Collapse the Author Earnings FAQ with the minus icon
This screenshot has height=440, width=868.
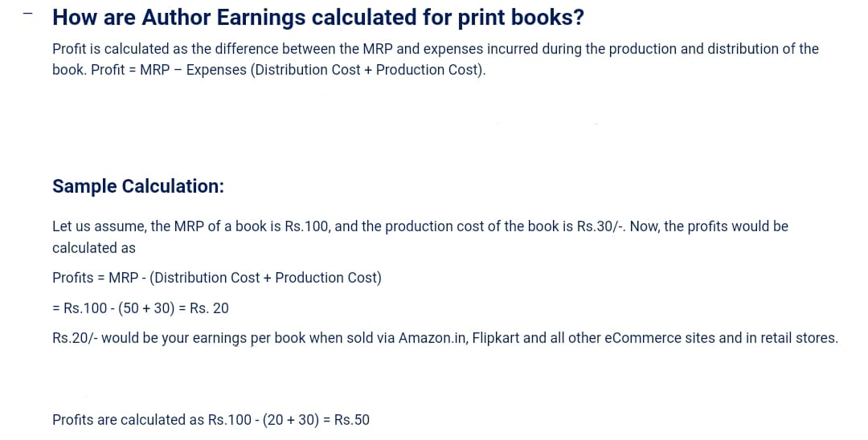pos(29,14)
